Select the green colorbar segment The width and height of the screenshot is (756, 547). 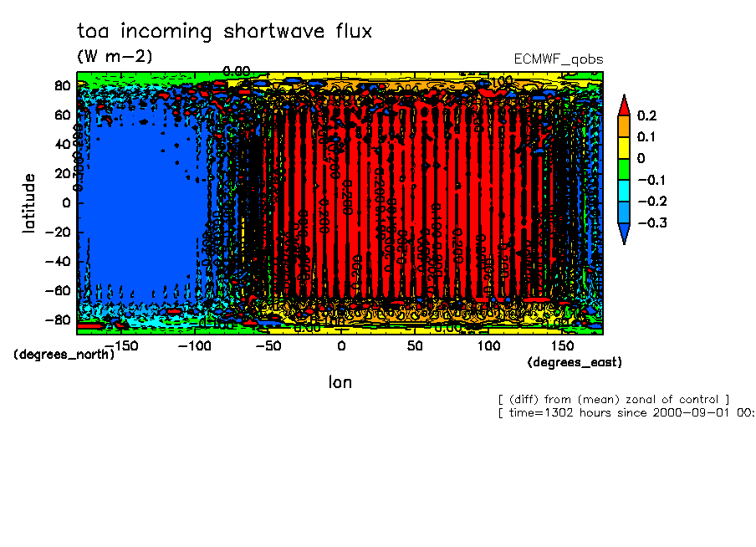(624, 169)
